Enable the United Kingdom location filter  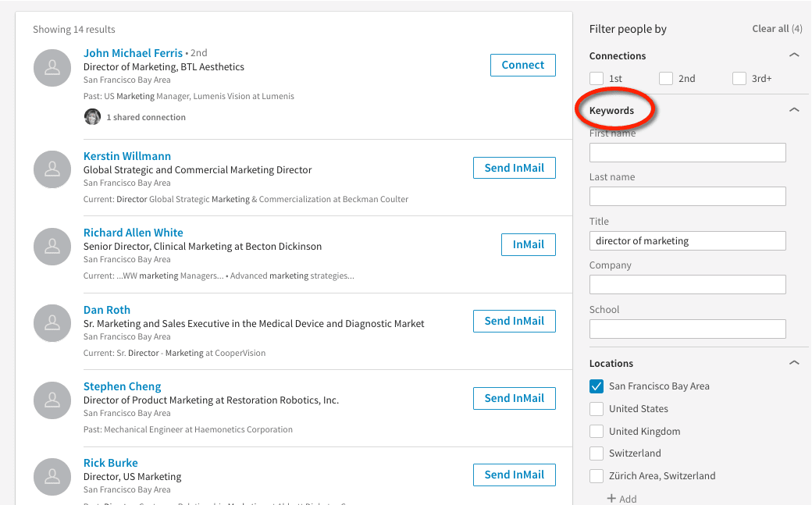tap(597, 432)
